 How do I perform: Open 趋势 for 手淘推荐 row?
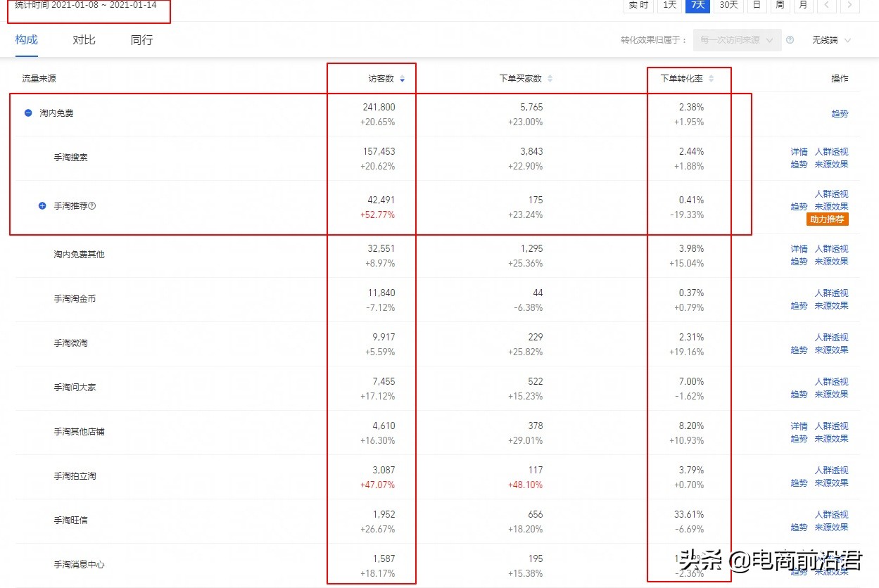(799, 206)
